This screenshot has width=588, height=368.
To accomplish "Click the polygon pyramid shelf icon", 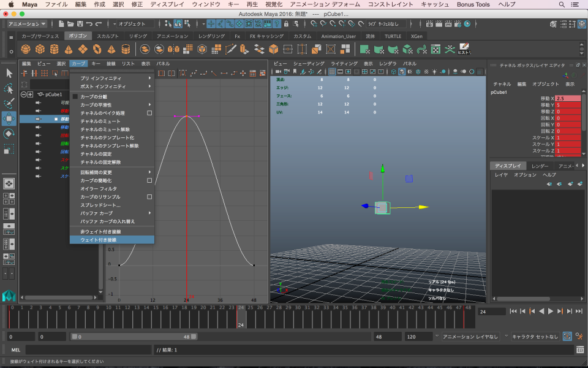I will [x=111, y=49].
